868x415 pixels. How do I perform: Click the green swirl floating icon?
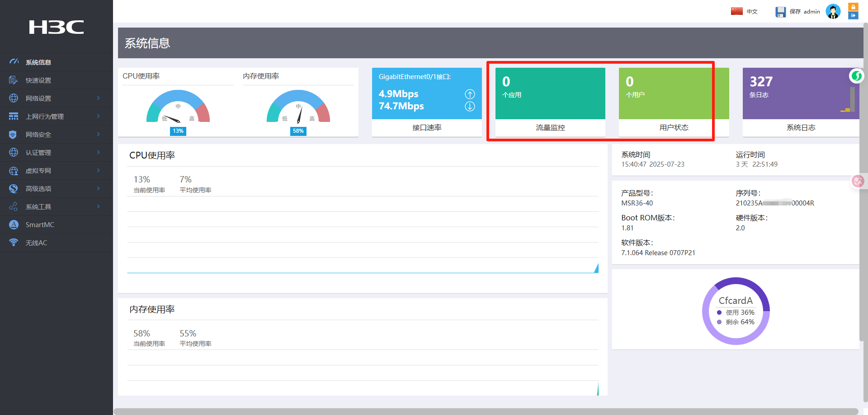(x=856, y=76)
